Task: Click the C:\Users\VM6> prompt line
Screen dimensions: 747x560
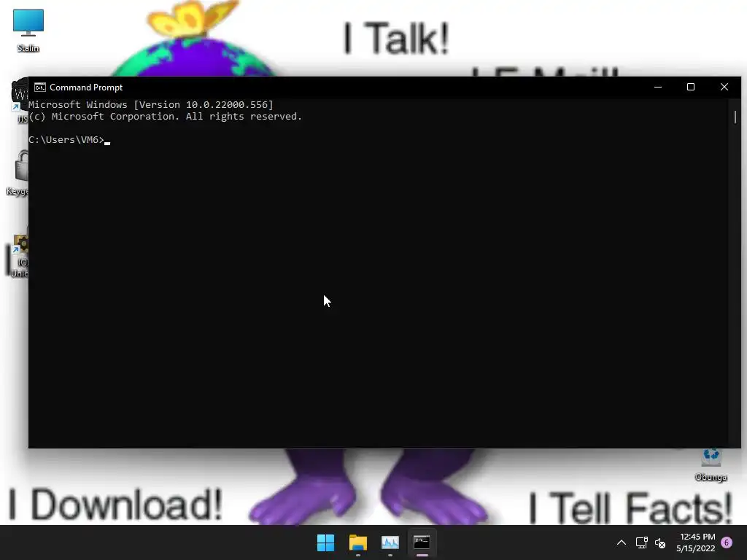Action: point(66,140)
